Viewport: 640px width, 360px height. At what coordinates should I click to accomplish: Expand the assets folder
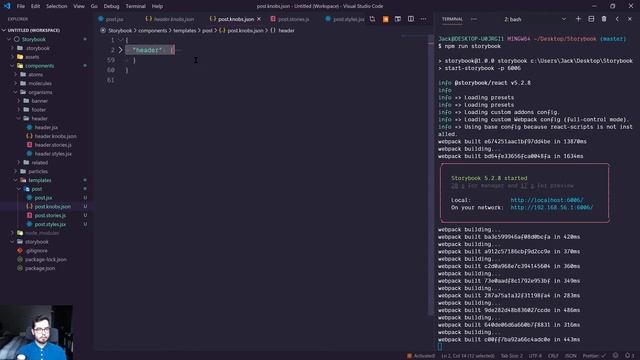pos(32,57)
